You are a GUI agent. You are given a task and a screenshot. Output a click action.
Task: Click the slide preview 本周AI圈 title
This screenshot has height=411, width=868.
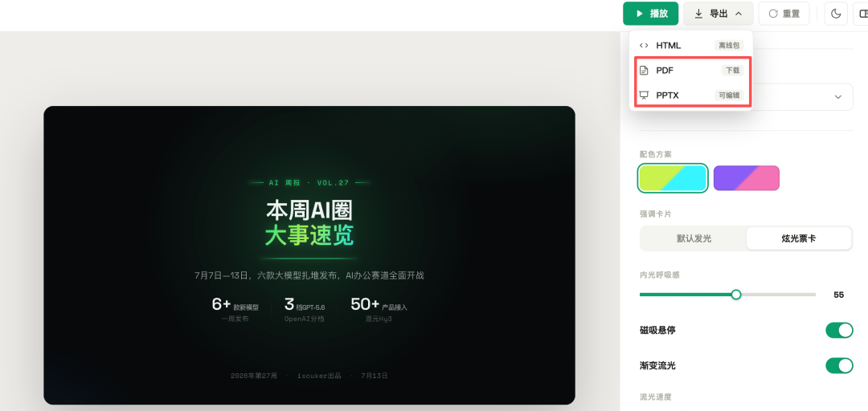[309, 211]
